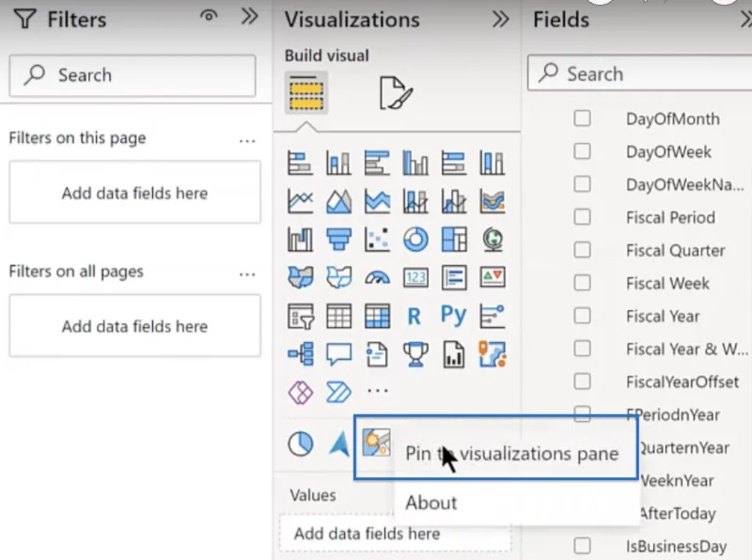This screenshot has width=752, height=560.
Task: Check the Fiscal Year & W... field
Action: (x=582, y=349)
